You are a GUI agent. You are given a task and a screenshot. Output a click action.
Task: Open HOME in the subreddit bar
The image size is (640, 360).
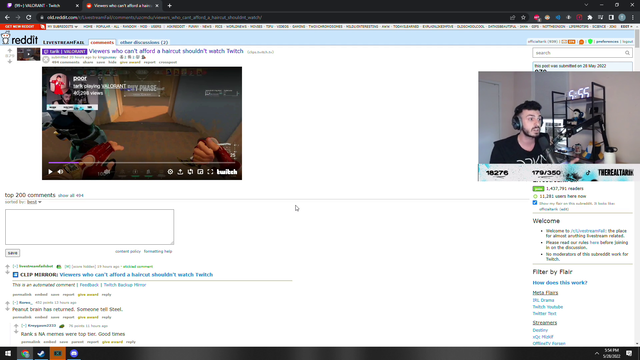click(x=88, y=27)
